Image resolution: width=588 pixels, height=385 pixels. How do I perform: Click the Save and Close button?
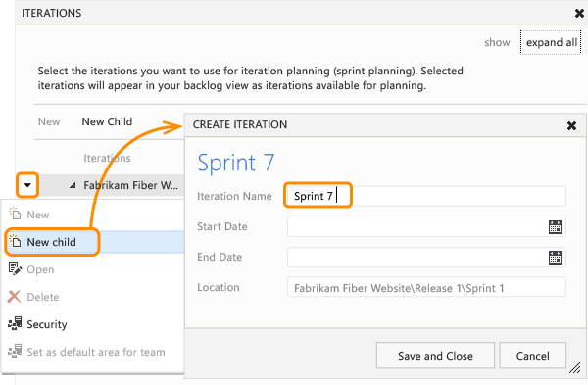coord(435,356)
